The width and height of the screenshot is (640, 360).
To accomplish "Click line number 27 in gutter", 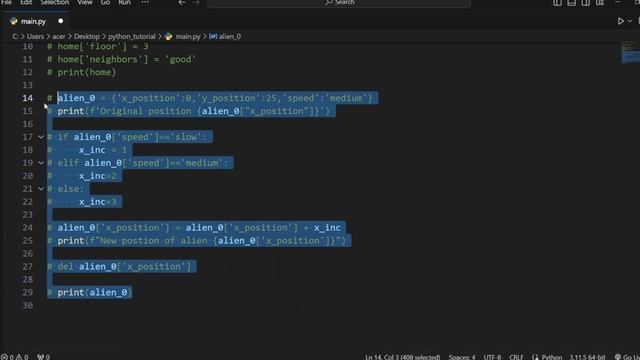I will pyautogui.click(x=27, y=267).
